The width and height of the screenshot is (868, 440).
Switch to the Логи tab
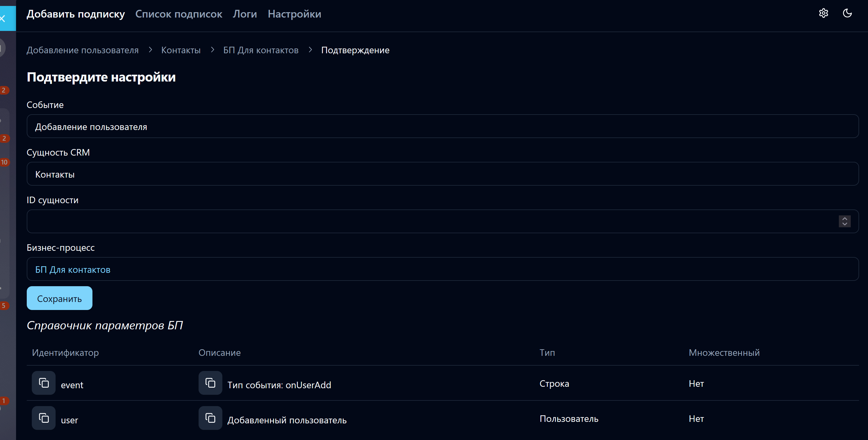pos(245,14)
